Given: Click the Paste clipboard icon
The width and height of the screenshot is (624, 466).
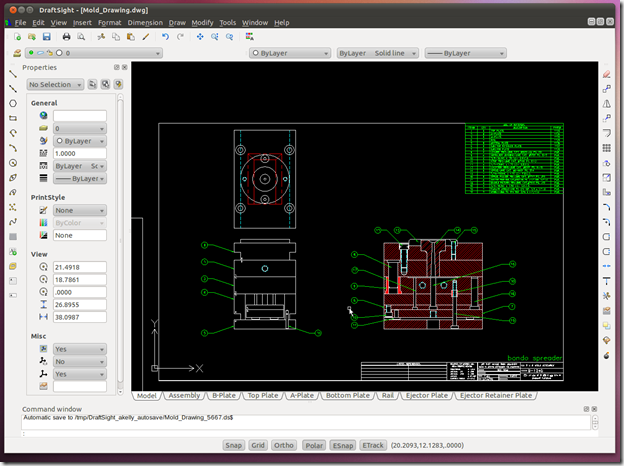Looking at the screenshot, I should [x=131, y=37].
